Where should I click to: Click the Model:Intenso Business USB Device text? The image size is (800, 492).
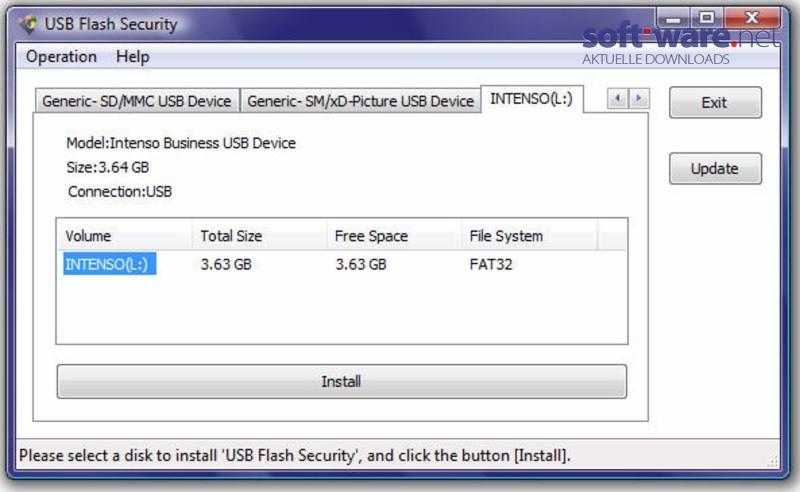click(181, 143)
